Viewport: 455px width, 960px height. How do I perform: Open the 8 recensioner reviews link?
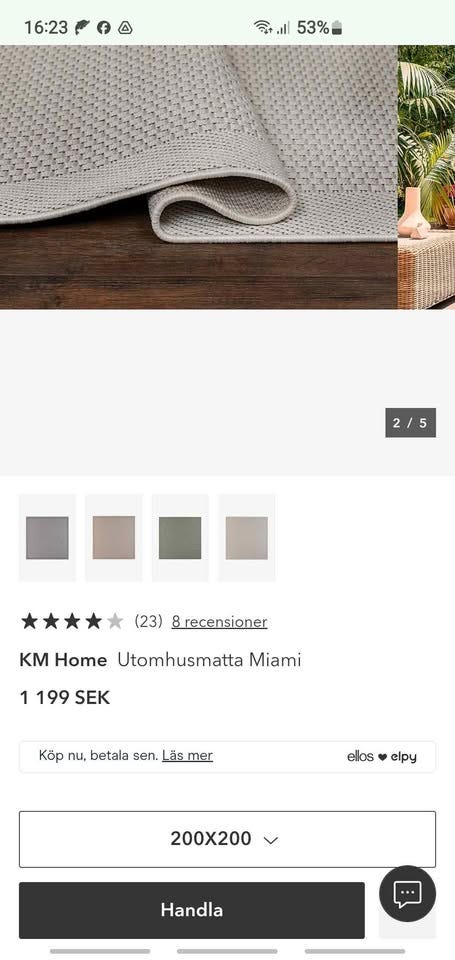click(x=219, y=621)
